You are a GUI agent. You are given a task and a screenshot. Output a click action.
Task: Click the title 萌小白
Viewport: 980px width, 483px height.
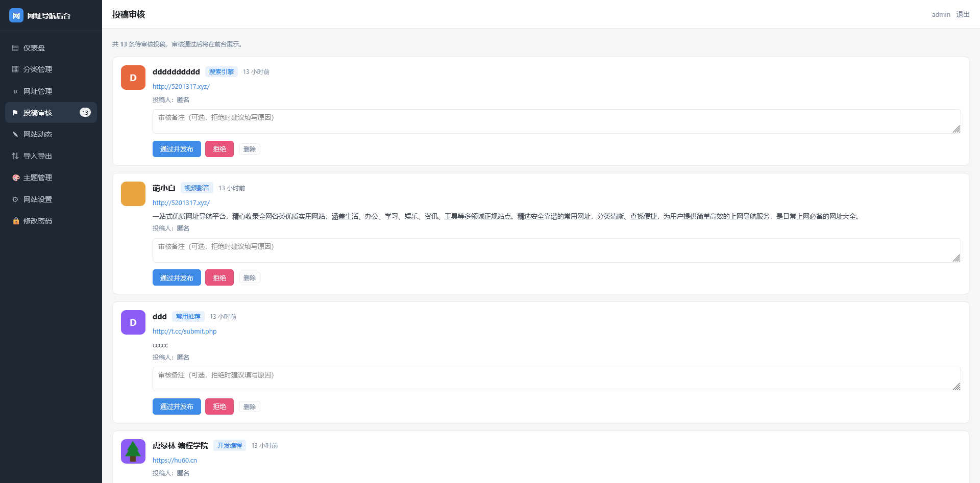click(164, 188)
